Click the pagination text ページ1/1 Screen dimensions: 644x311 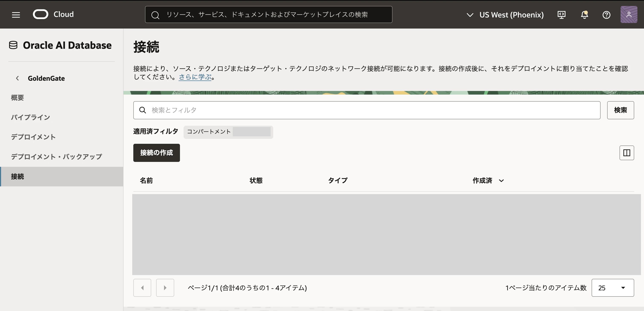coord(247,288)
